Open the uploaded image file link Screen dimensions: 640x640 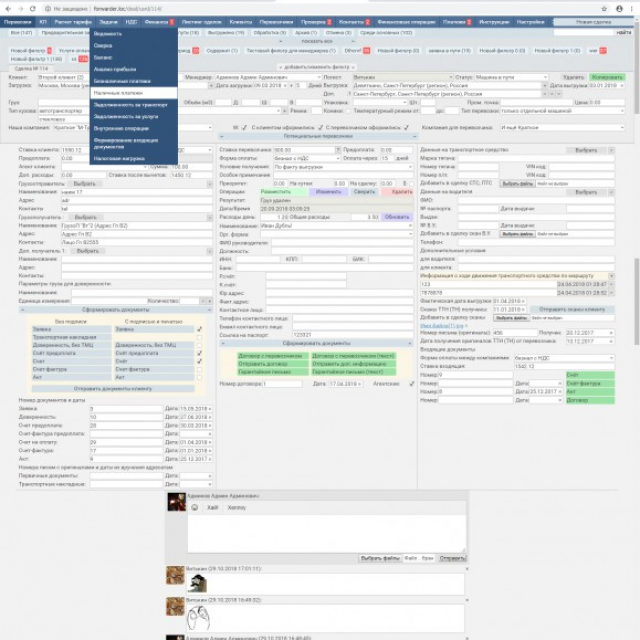pos(442,326)
